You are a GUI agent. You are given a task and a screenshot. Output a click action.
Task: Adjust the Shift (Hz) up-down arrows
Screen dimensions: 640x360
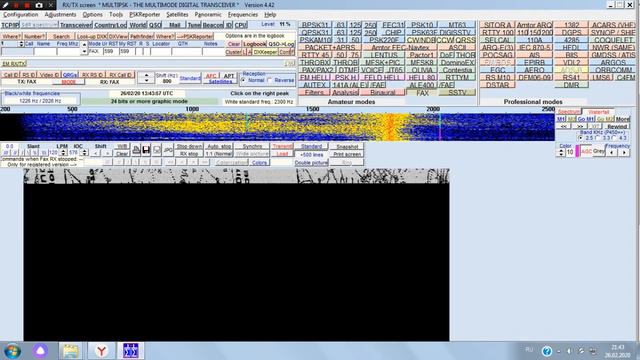click(x=146, y=78)
